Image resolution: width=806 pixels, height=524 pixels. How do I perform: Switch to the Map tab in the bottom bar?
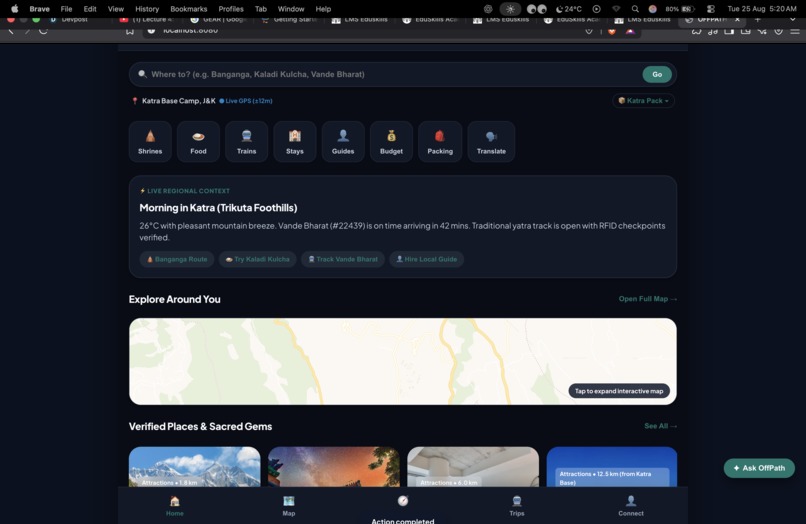point(289,505)
